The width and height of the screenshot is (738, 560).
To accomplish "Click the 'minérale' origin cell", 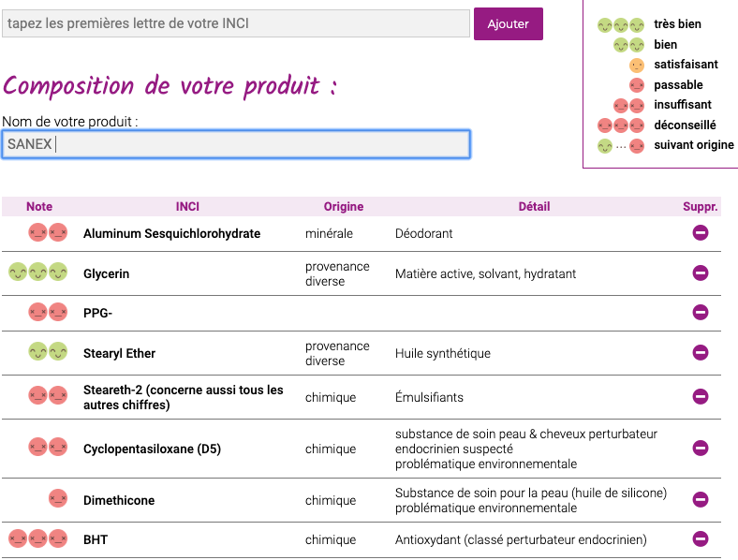I will coord(329,233).
